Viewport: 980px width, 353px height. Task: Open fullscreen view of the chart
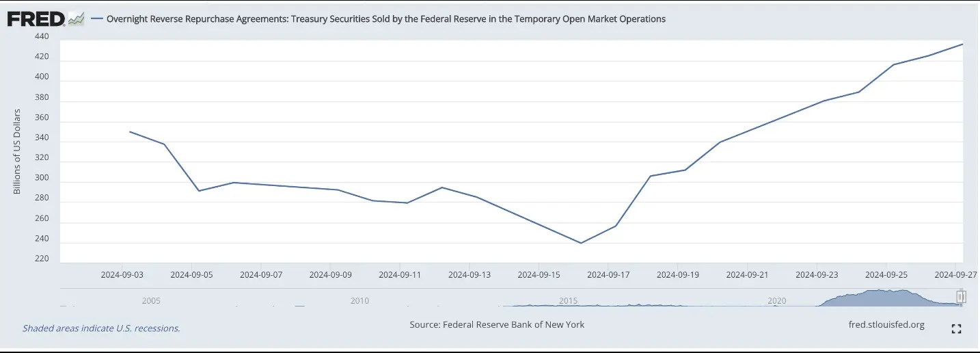point(956,329)
